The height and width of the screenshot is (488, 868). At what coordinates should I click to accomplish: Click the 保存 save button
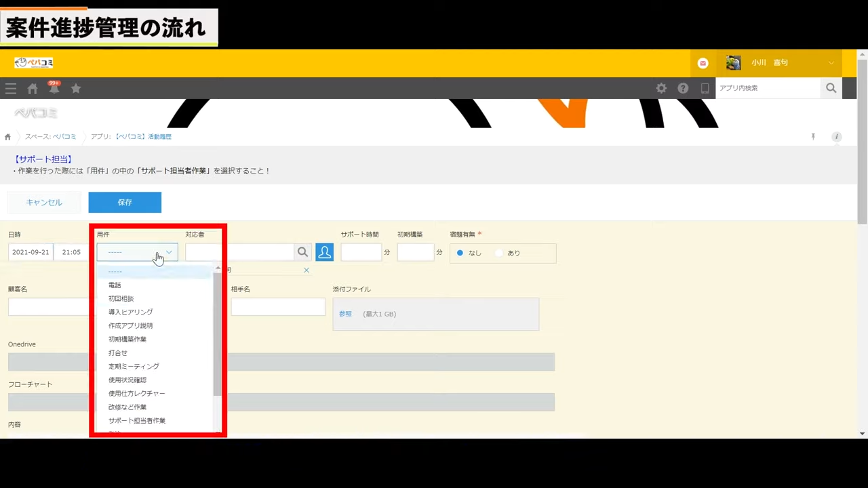tap(125, 202)
